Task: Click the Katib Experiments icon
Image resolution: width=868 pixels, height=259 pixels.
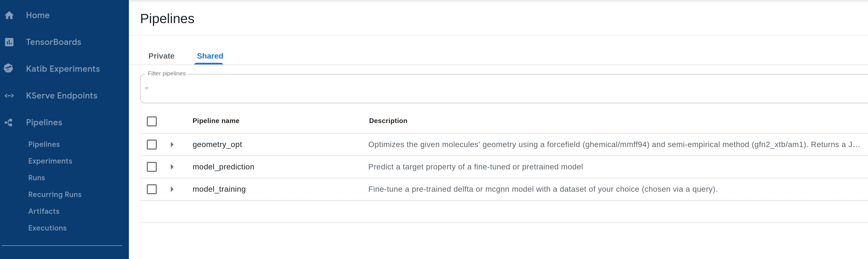Action: click(9, 69)
